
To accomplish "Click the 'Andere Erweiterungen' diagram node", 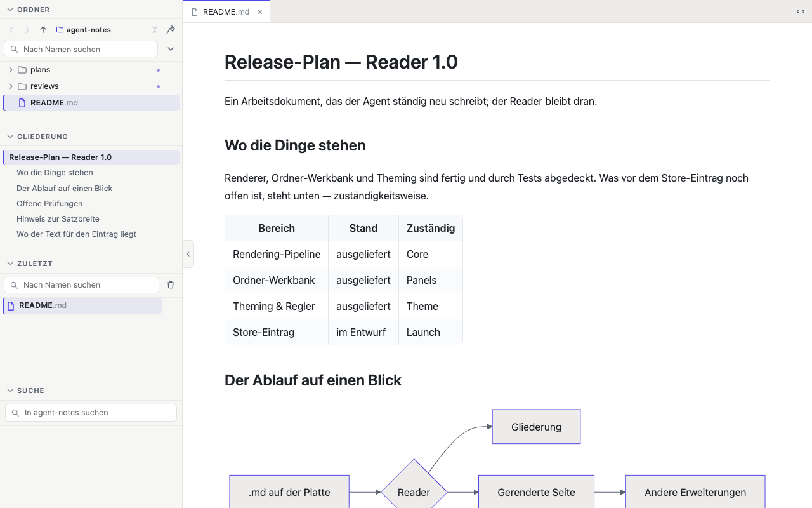I will click(x=695, y=492).
